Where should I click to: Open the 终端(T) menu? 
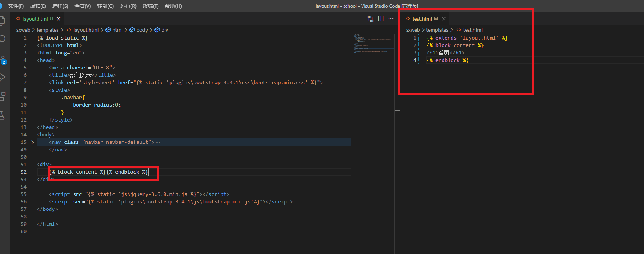pos(151,6)
